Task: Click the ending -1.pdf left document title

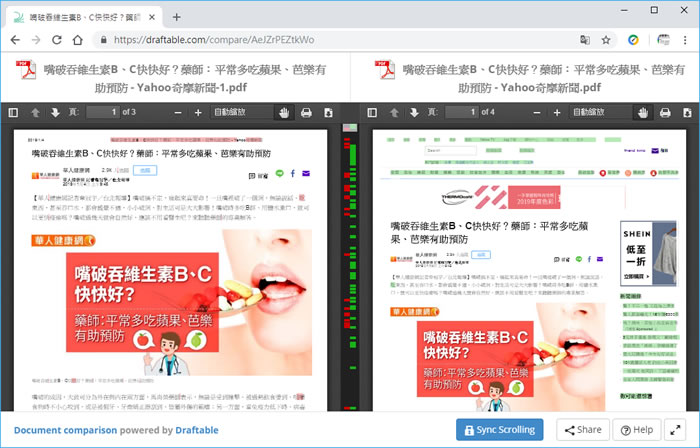Action: pos(185,78)
